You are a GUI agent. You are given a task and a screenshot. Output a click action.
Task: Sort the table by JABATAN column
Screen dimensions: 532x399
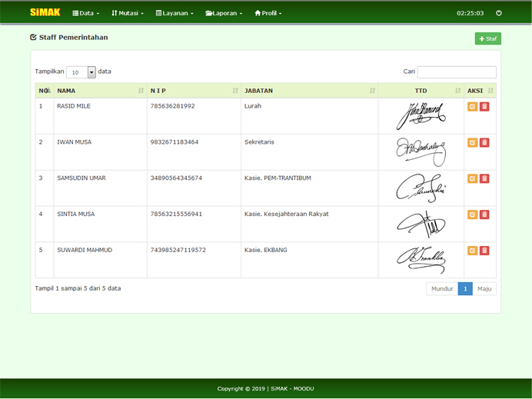coord(309,91)
